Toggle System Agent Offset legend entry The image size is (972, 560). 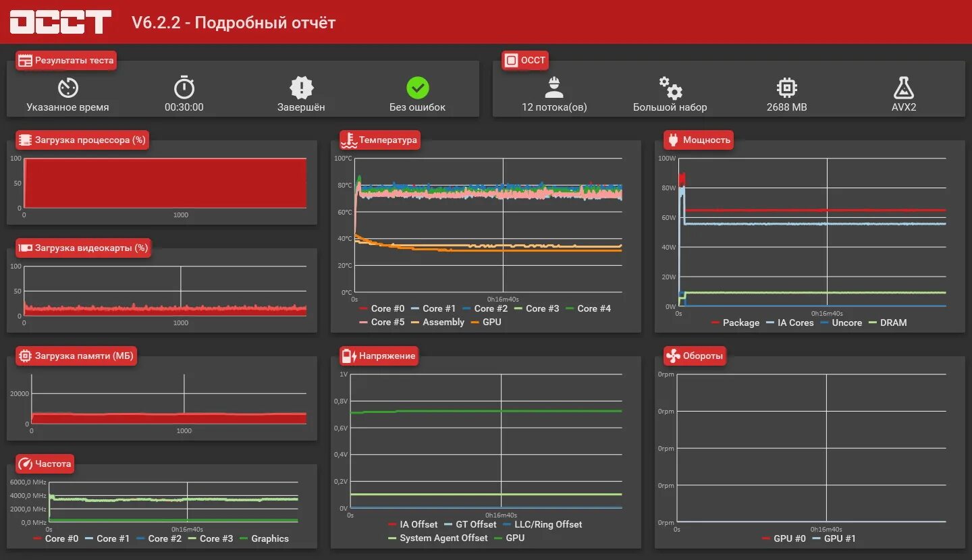pyautogui.click(x=437, y=538)
